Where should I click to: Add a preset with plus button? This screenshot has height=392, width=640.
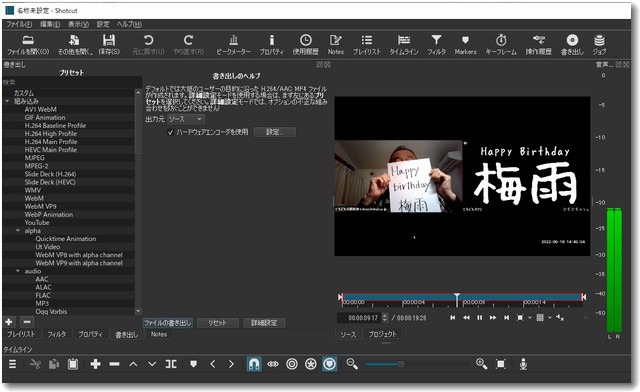point(9,322)
